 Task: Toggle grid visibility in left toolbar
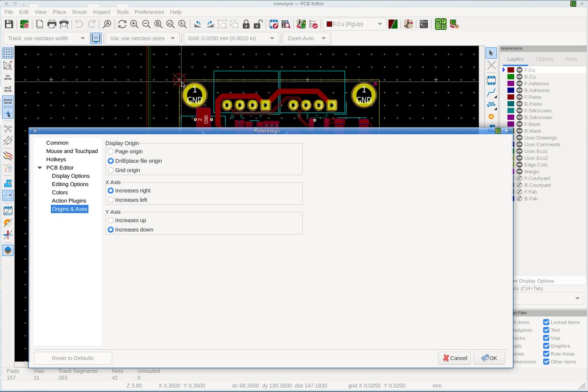[x=8, y=53]
